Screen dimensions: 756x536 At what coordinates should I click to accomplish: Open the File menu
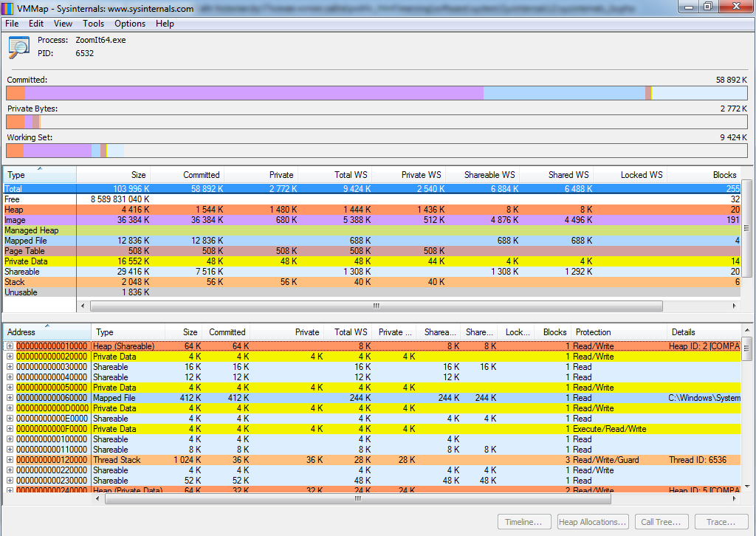[x=12, y=24]
